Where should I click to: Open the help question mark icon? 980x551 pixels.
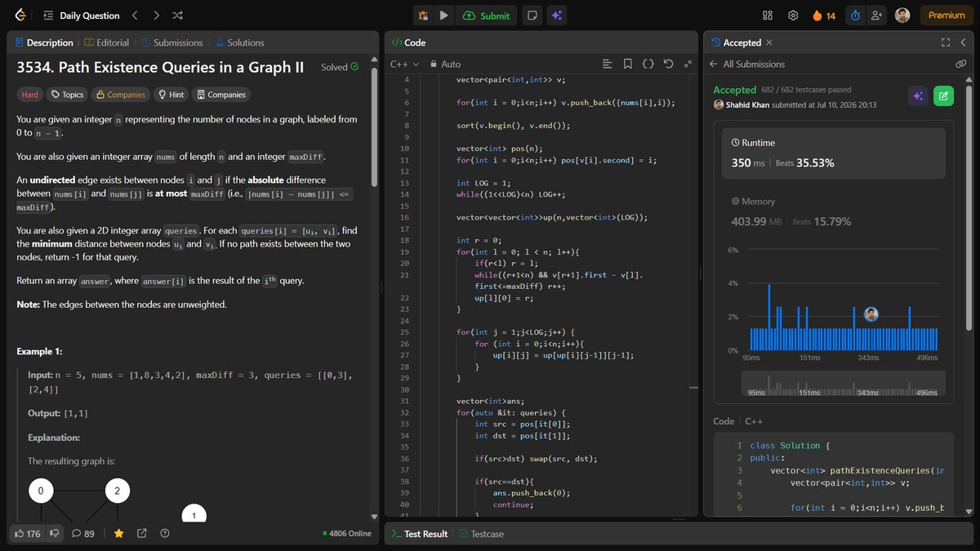click(x=165, y=533)
